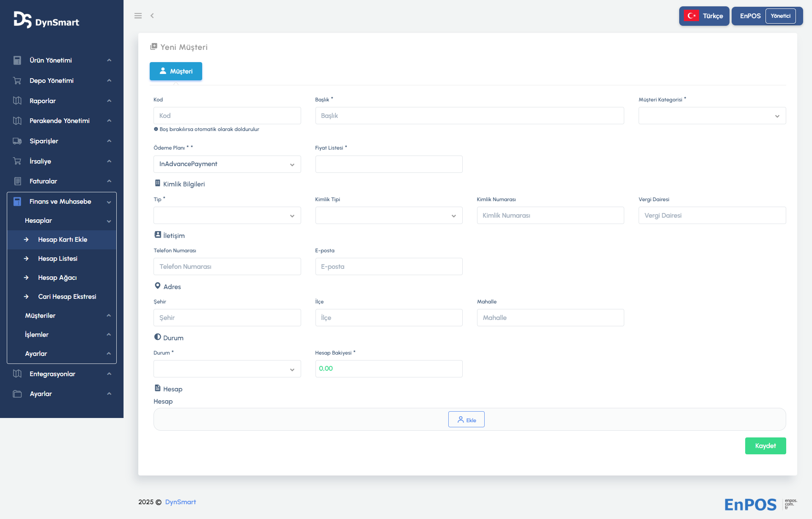Open Cari Hesap Ekstresi menu item
Viewport: 812px width, 519px height.
[x=67, y=297]
